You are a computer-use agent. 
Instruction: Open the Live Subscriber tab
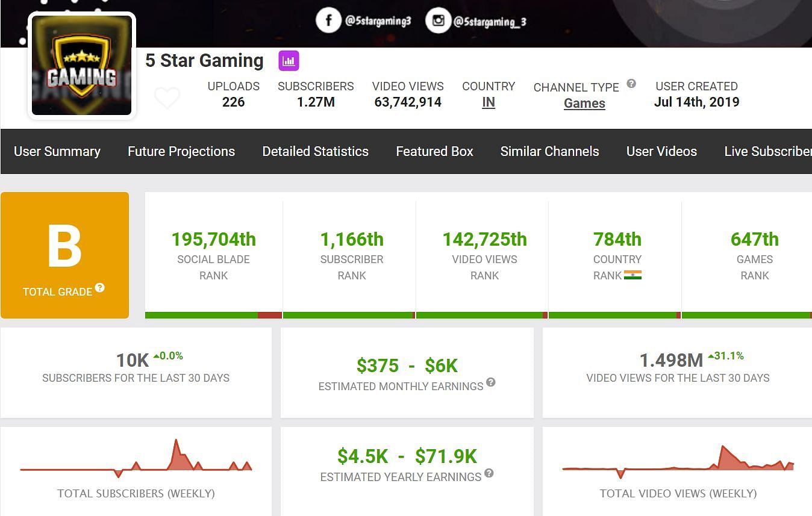(x=767, y=152)
